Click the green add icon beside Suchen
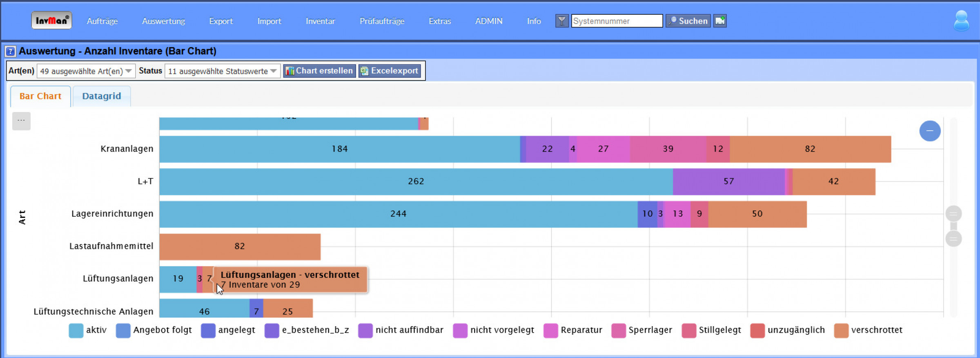980x358 pixels. click(720, 21)
